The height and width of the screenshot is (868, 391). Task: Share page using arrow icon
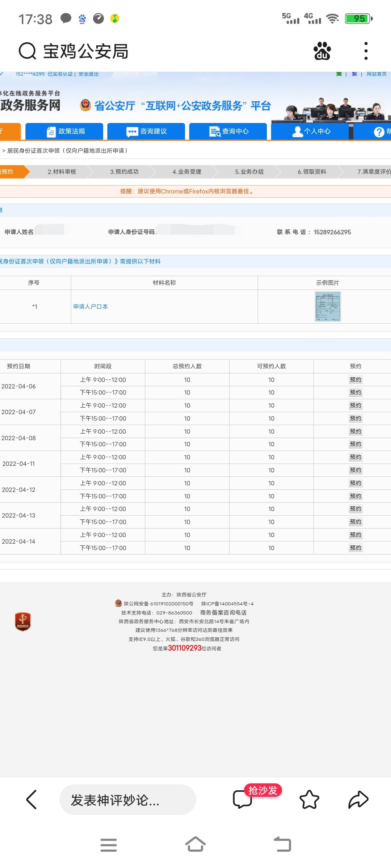point(358,800)
